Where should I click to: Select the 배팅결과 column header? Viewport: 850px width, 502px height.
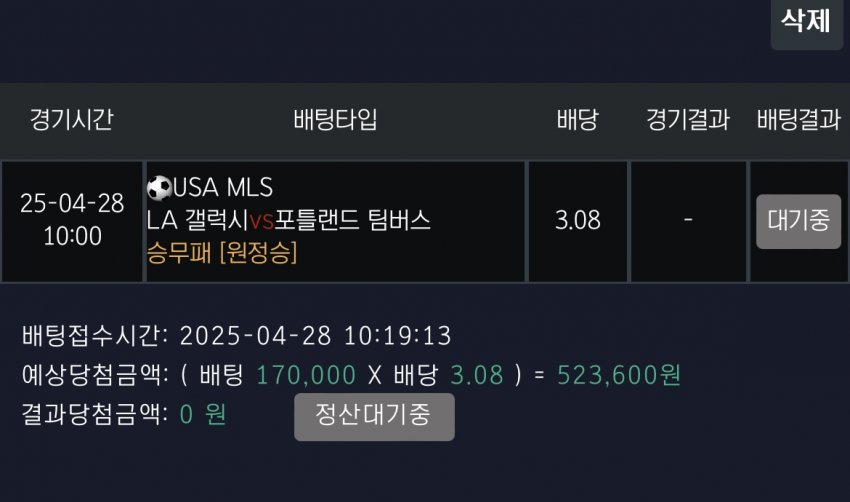798,121
